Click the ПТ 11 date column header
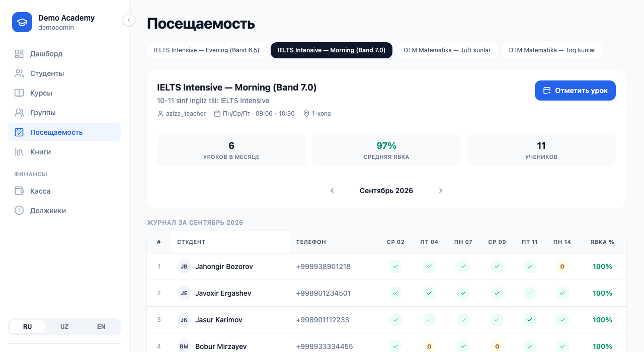 (530, 242)
